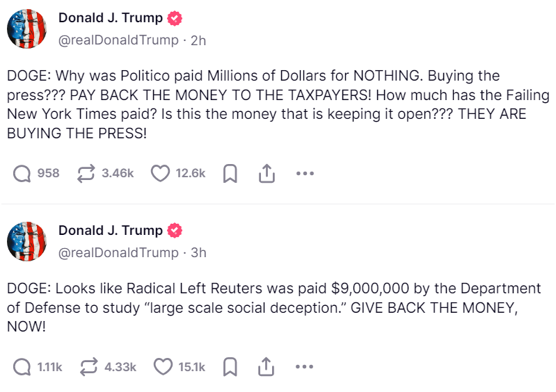
Task: Repost the post with 4.33k reposts
Action: coord(88,366)
